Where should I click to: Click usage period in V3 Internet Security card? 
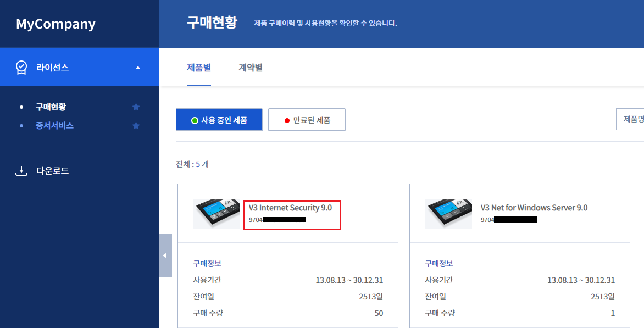click(x=349, y=280)
